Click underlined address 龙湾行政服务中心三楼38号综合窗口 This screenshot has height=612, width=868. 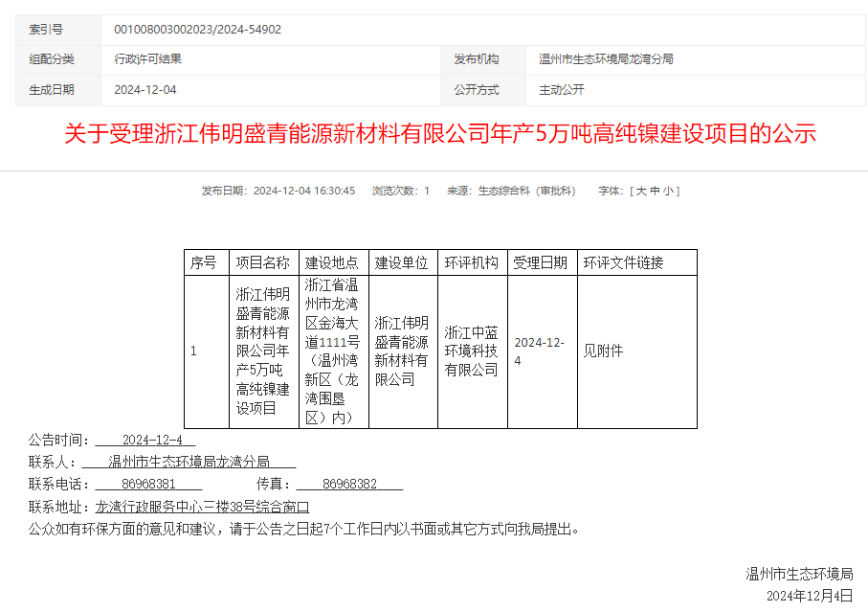[202, 506]
